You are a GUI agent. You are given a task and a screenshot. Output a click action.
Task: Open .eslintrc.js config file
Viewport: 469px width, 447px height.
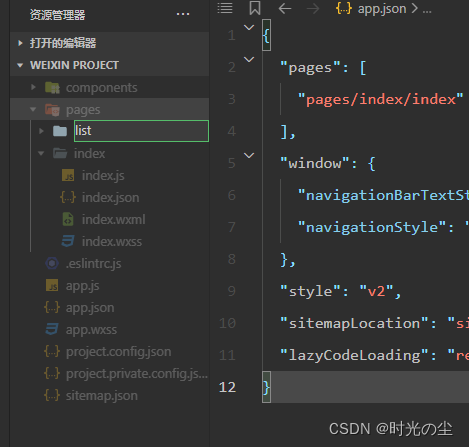[x=93, y=263]
